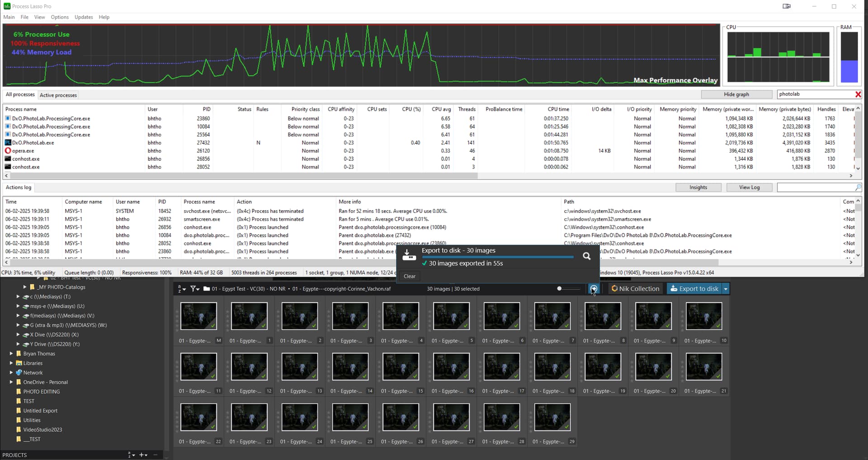Click the c (\\Mediasys) (T:) drive icon
This screenshot has width=868, height=460.
coord(26,297)
